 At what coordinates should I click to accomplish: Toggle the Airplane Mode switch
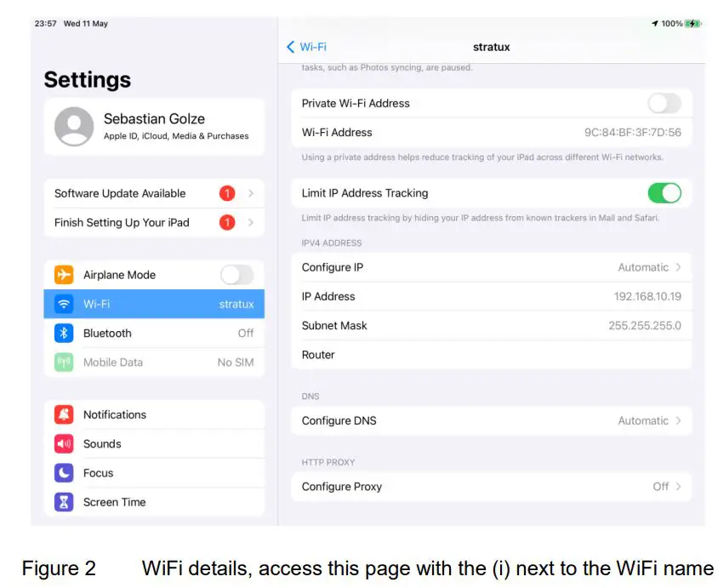click(x=236, y=275)
